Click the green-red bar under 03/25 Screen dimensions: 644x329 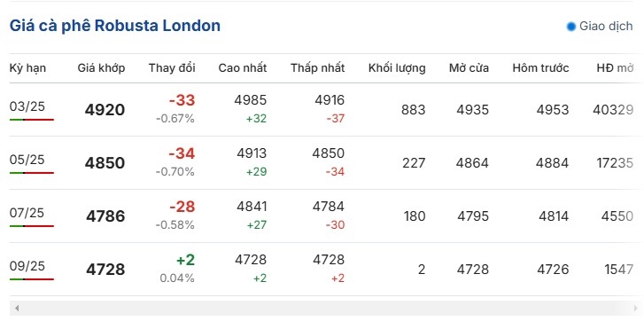pos(32,120)
